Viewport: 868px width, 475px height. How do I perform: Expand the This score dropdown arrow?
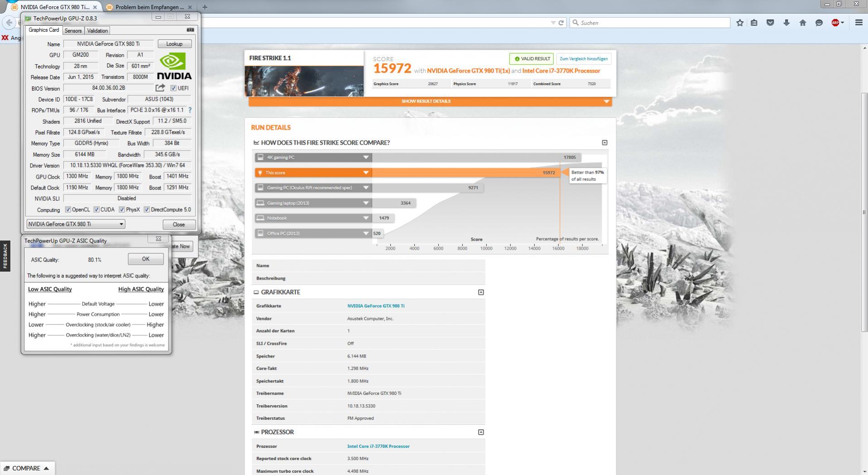[x=366, y=173]
